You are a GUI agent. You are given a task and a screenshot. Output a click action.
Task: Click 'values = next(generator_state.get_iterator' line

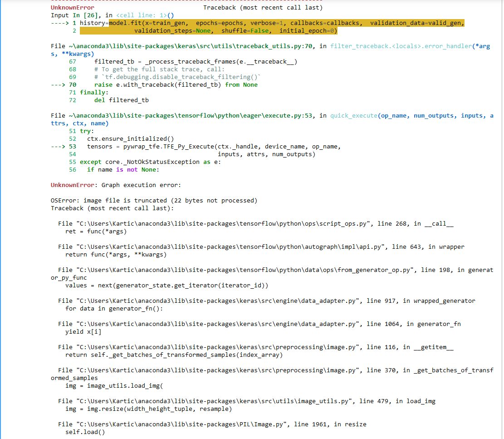(x=167, y=285)
